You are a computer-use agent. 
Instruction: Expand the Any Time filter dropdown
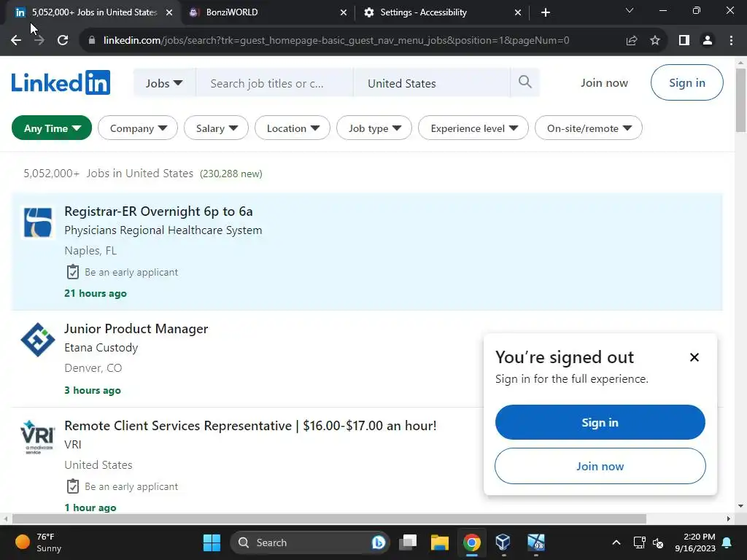tap(52, 128)
